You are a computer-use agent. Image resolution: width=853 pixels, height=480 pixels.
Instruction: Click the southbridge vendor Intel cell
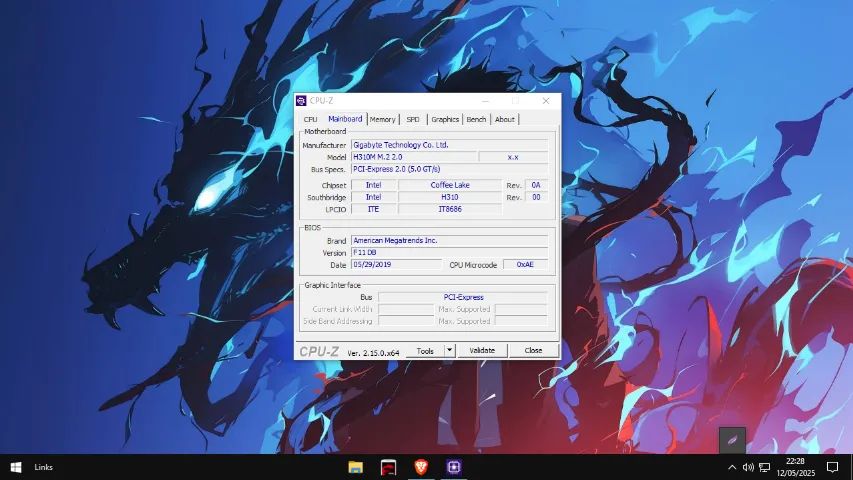[373, 197]
